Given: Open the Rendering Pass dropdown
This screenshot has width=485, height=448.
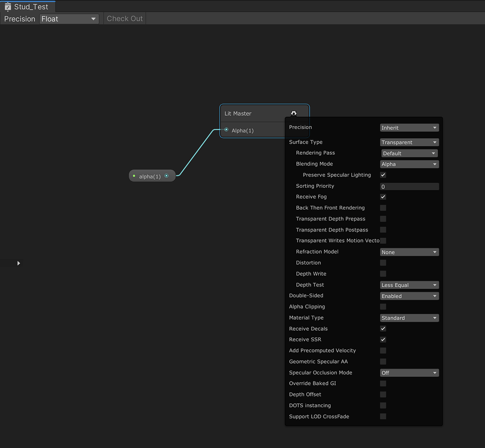Looking at the screenshot, I should pyautogui.click(x=409, y=153).
